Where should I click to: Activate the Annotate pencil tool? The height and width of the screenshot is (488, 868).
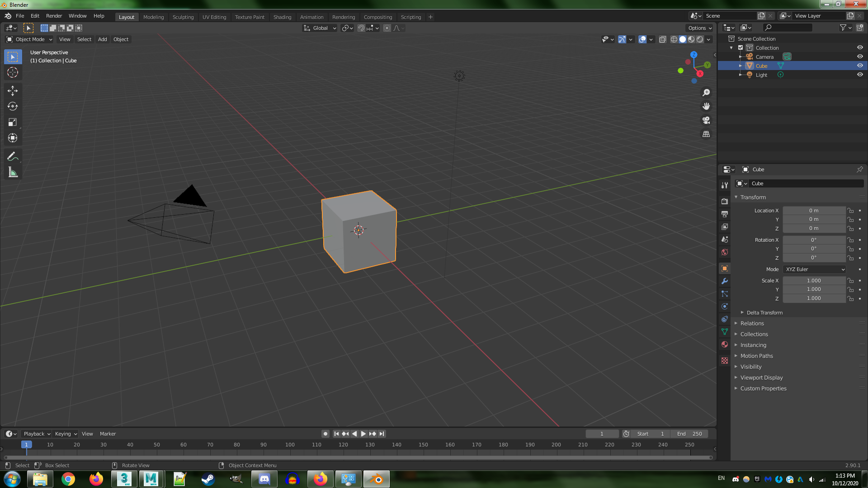[13, 156]
